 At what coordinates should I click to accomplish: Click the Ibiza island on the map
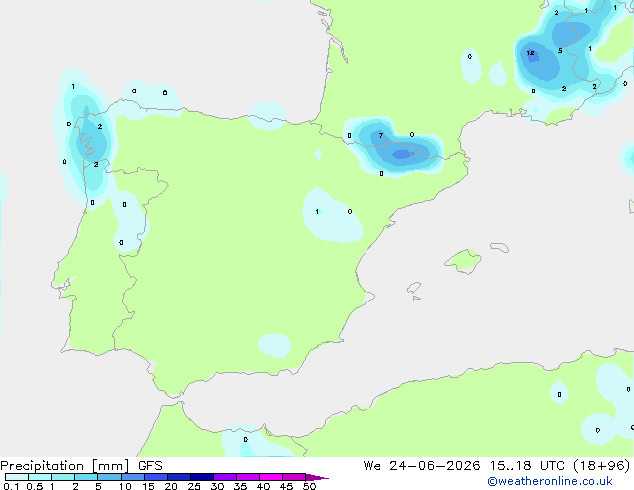click(x=414, y=288)
